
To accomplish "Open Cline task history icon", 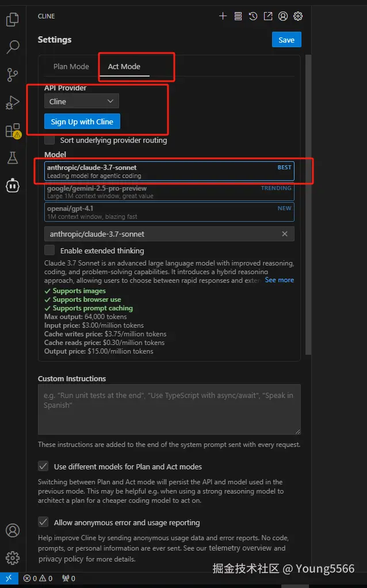I will [x=253, y=16].
